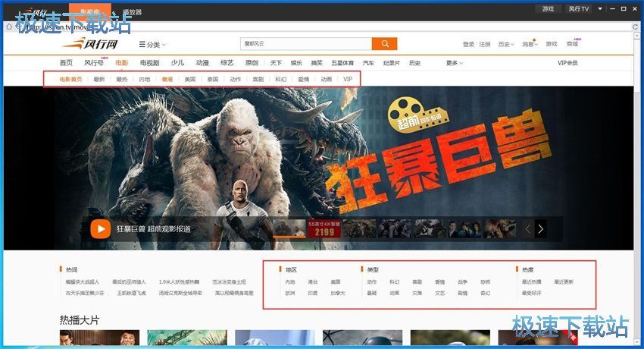Filter by 欧洲 under 地区
Image resolution: width=644 pixels, height=349 pixels.
point(290,293)
